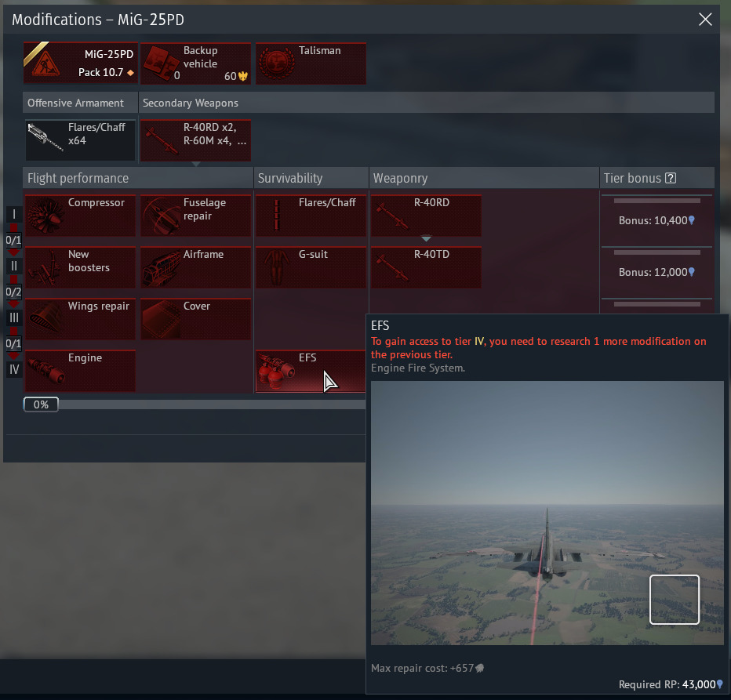Select the Airframe modification tile
731x700 pixels.
pyautogui.click(x=195, y=267)
